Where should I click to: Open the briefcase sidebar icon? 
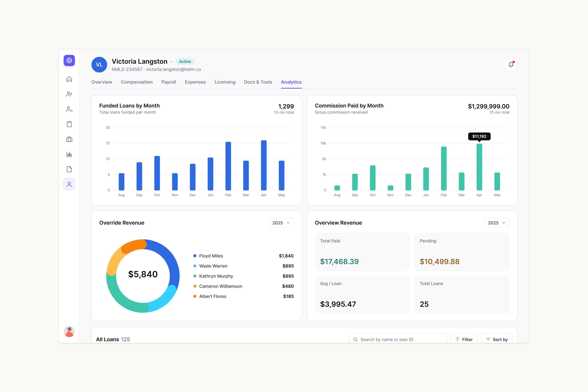tap(69, 139)
